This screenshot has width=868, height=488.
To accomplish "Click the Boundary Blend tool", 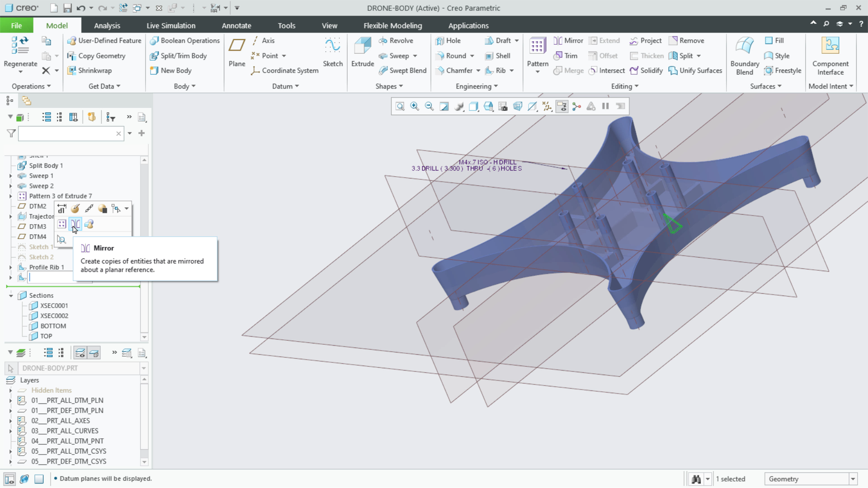I will click(745, 56).
